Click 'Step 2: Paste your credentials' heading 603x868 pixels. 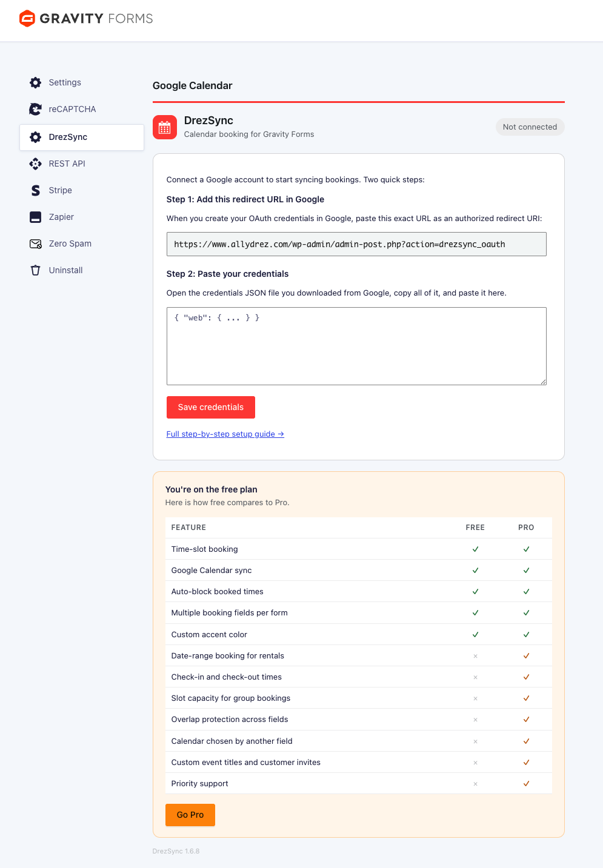(x=228, y=274)
